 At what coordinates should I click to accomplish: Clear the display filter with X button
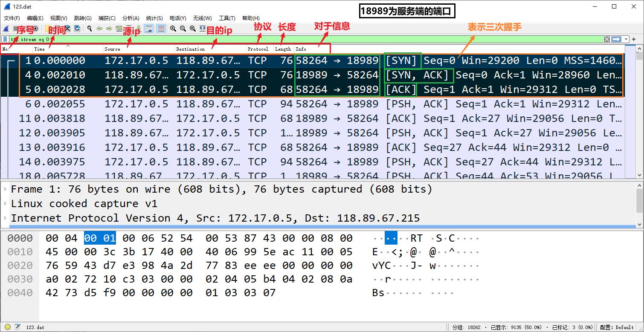pos(606,39)
